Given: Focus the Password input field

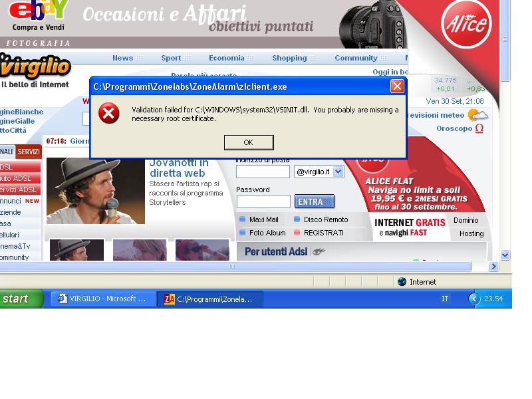Looking at the screenshot, I should tap(263, 201).
